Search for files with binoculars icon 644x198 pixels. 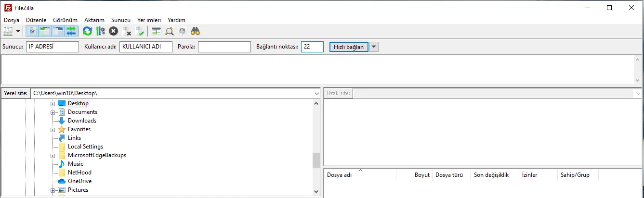tap(196, 31)
